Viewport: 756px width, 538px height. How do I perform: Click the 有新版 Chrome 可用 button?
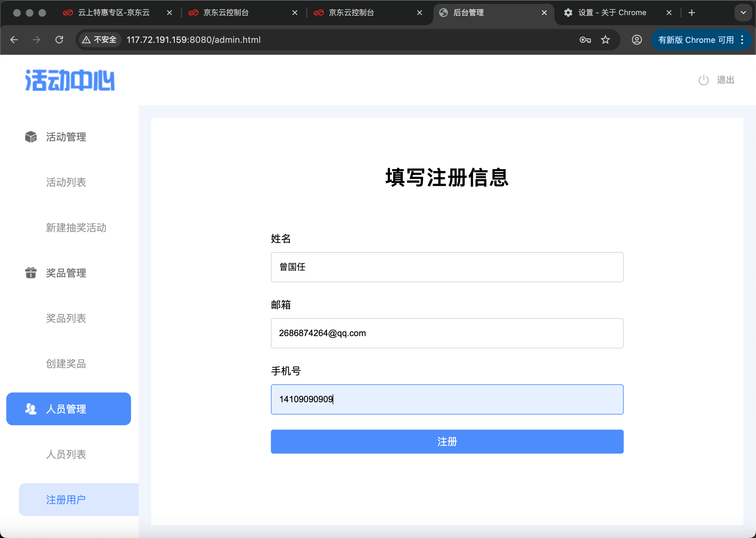pyautogui.click(x=696, y=40)
